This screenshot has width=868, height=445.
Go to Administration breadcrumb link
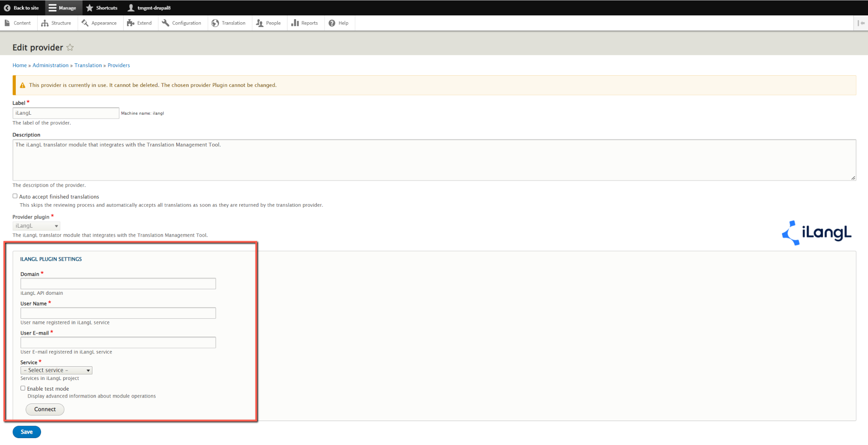50,65
